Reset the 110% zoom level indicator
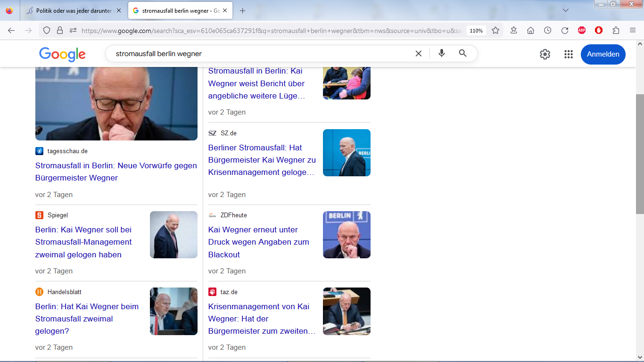Screen dimensions: 644x362 point(476,31)
